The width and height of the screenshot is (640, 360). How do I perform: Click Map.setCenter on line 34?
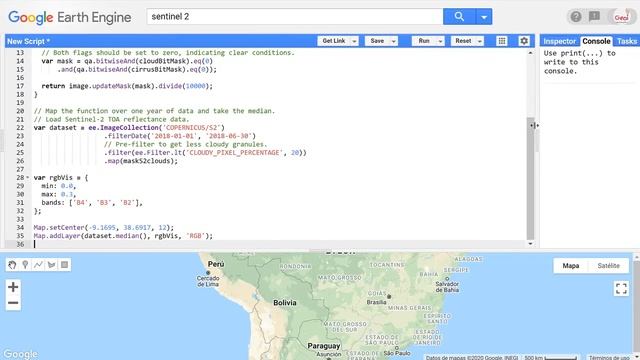pyautogui.click(x=59, y=228)
